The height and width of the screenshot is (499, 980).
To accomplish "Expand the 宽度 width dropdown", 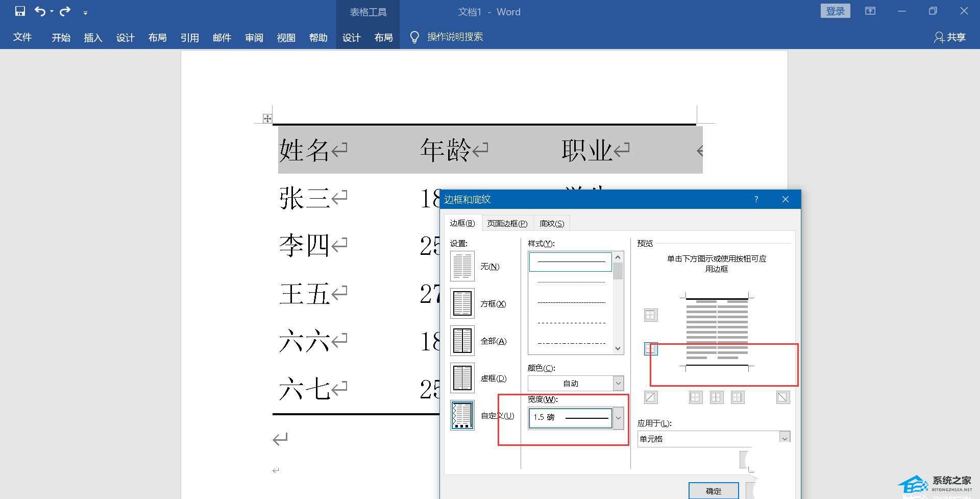I will tap(618, 418).
